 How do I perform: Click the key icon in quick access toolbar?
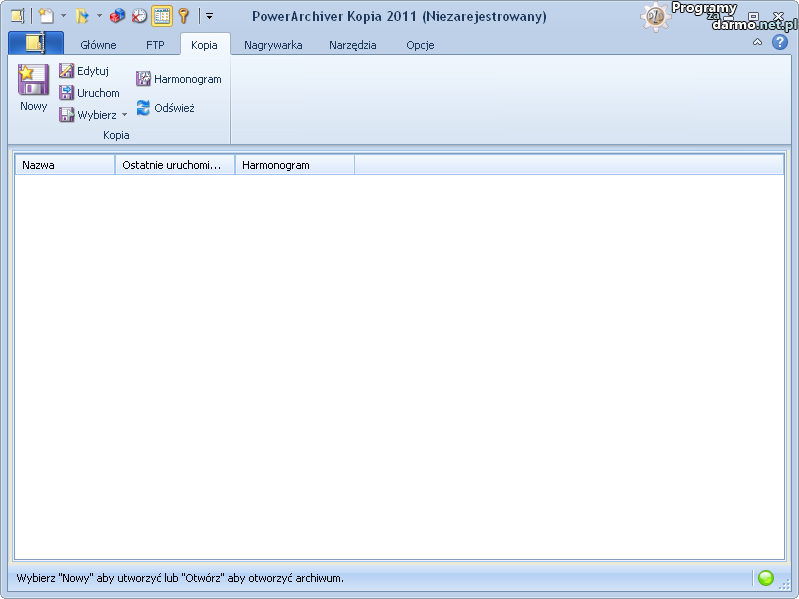tap(184, 16)
